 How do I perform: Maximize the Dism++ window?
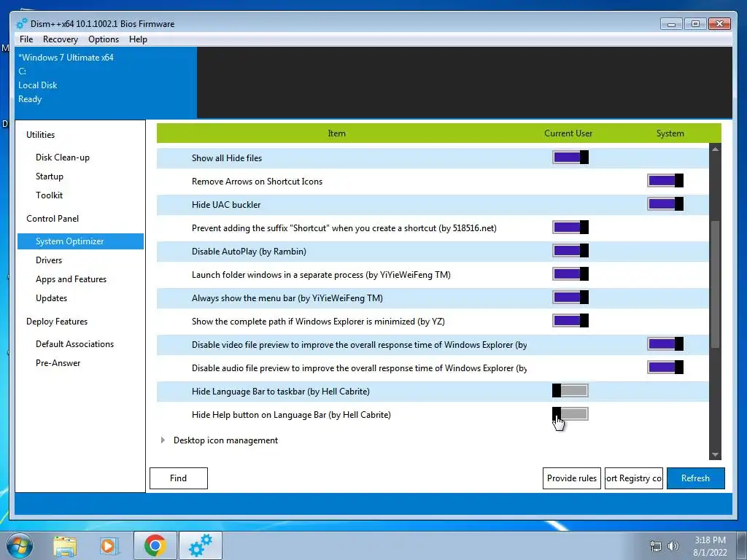695,24
